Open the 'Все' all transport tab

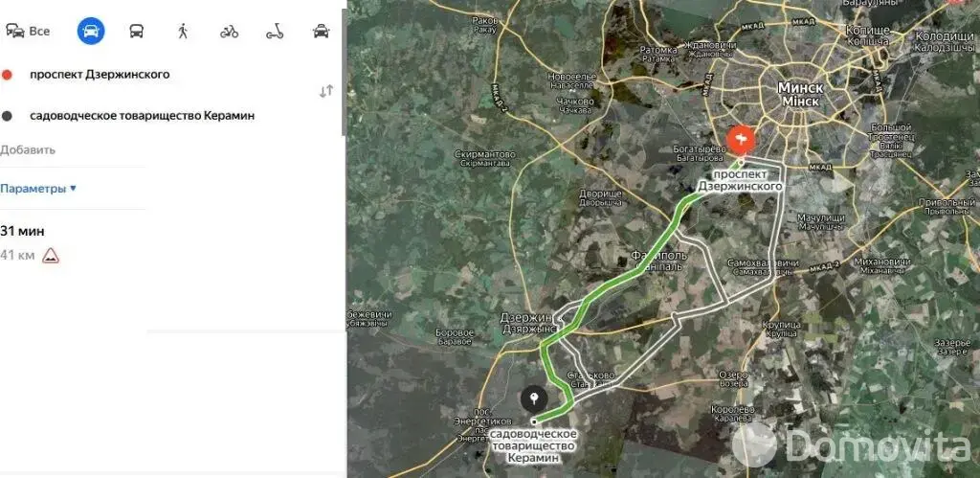click(28, 31)
